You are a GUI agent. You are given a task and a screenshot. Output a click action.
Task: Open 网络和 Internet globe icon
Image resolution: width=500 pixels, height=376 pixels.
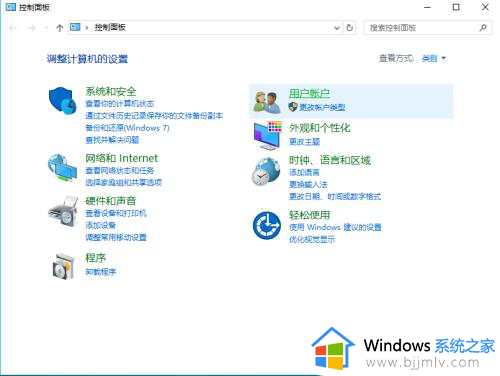[x=62, y=168]
